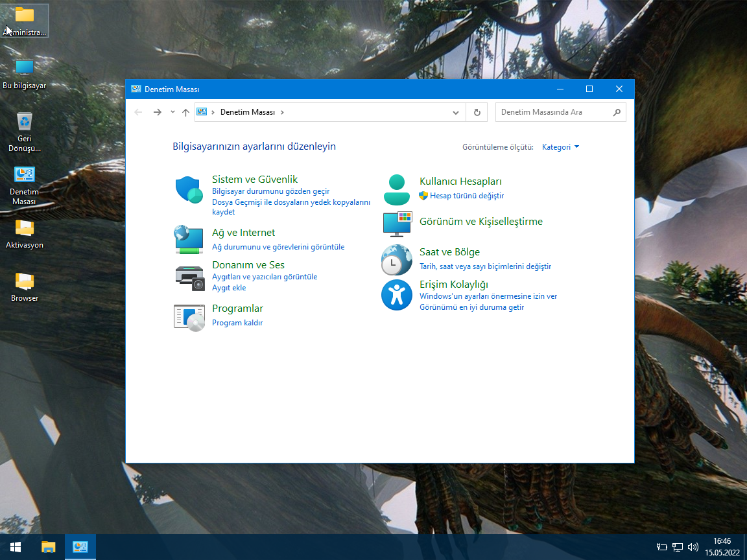The height and width of the screenshot is (560, 747).
Task: Open the recent locations chevron
Action: (172, 112)
